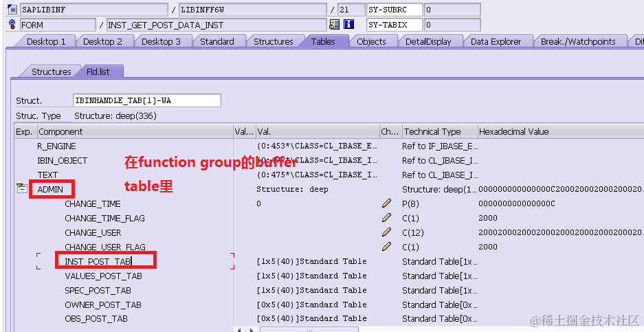Switch to the Desktop 3 tab
This screenshot has width=644, height=332.
(x=161, y=41)
